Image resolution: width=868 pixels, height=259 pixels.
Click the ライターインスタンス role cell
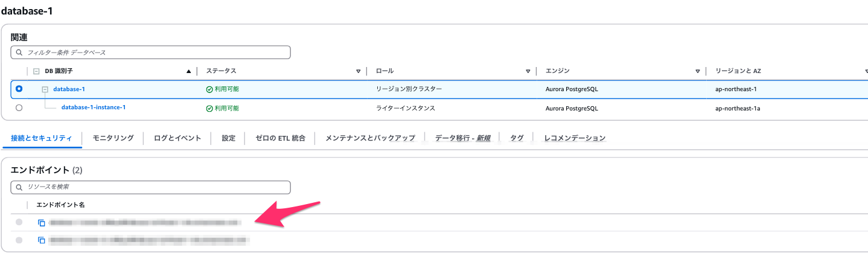pyautogui.click(x=405, y=108)
